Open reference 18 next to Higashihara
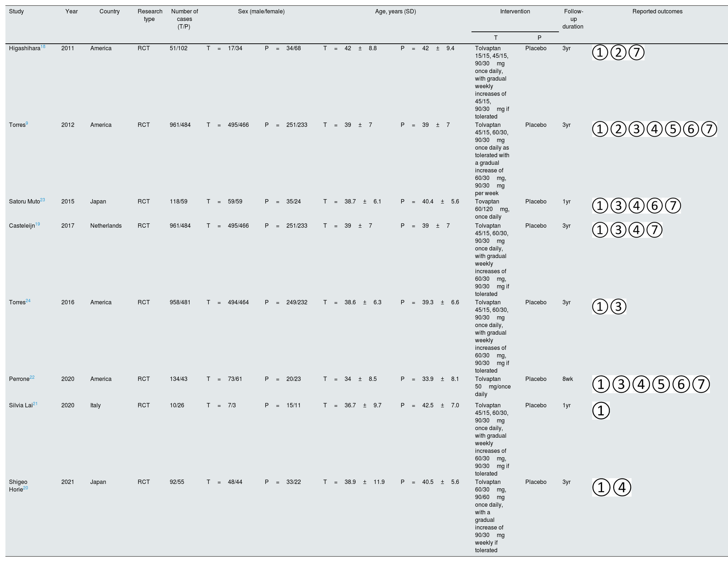Image resolution: width=728 pixels, height=562 pixels. (x=43, y=47)
